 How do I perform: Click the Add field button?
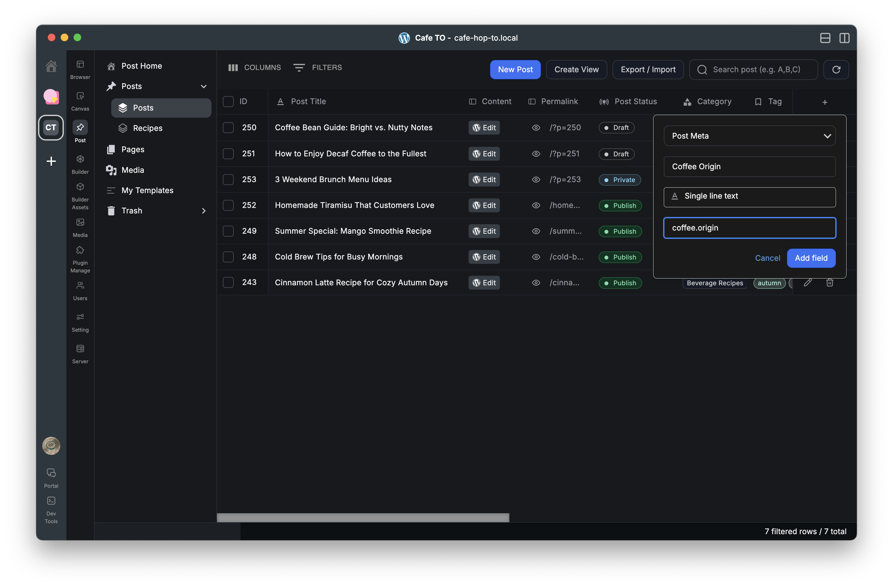811,258
